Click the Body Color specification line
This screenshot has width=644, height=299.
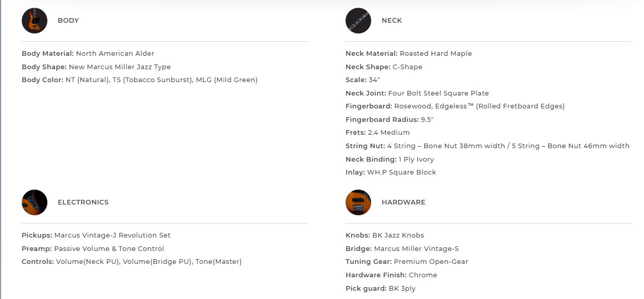139,80
